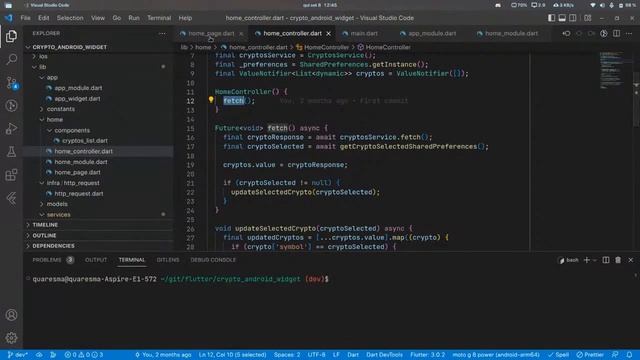Image resolution: width=640 pixels, height=360 pixels.
Task: Open the Testing flask view
Action: point(11,152)
